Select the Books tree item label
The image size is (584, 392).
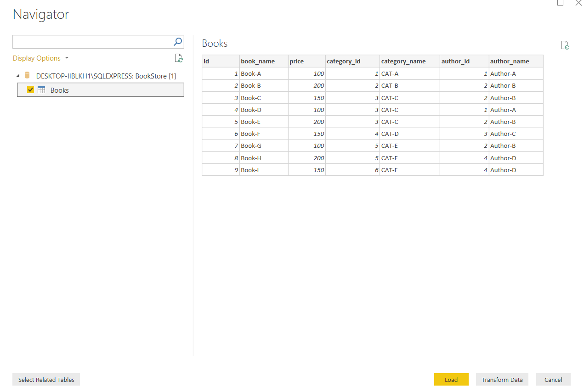click(x=60, y=90)
